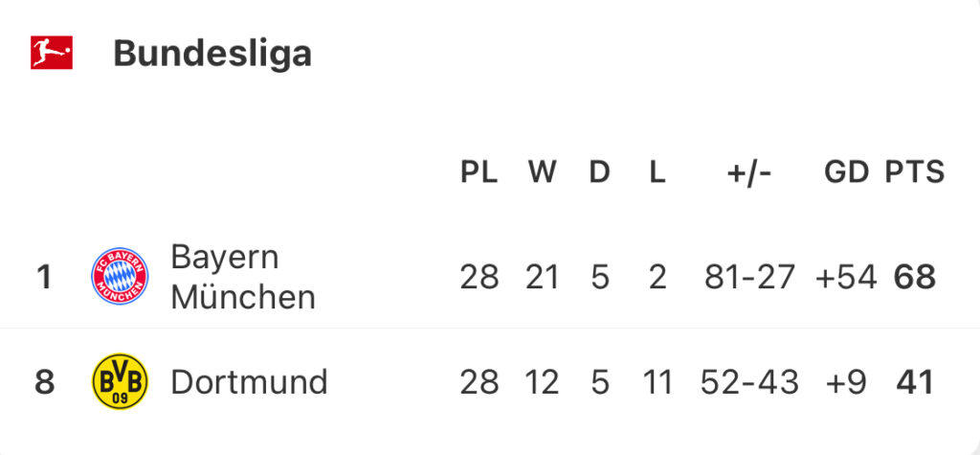Click the Dortmund BVB crest
This screenshot has width=980, height=455.
(120, 381)
